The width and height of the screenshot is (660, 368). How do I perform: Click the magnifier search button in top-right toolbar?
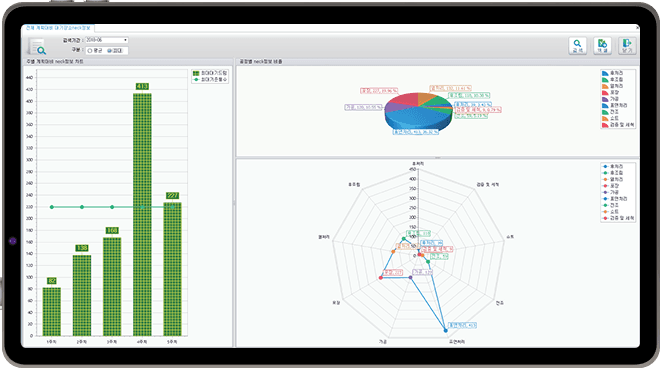coord(577,45)
